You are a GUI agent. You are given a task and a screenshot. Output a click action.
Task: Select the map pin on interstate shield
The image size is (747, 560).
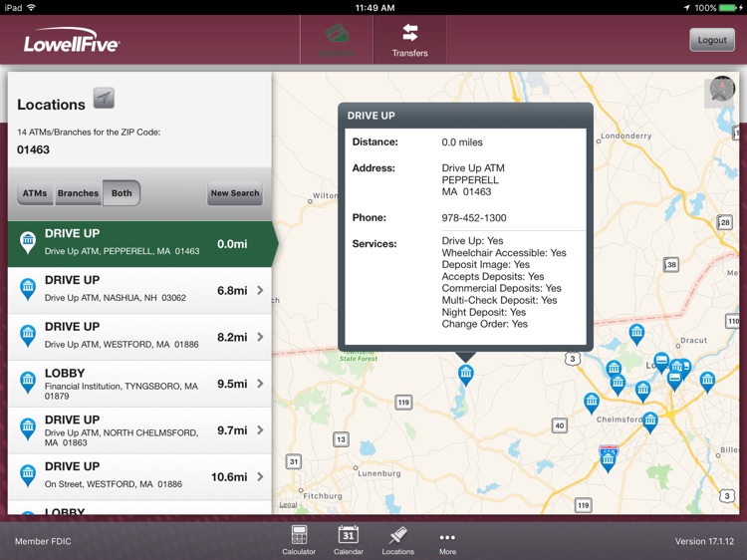point(608,460)
